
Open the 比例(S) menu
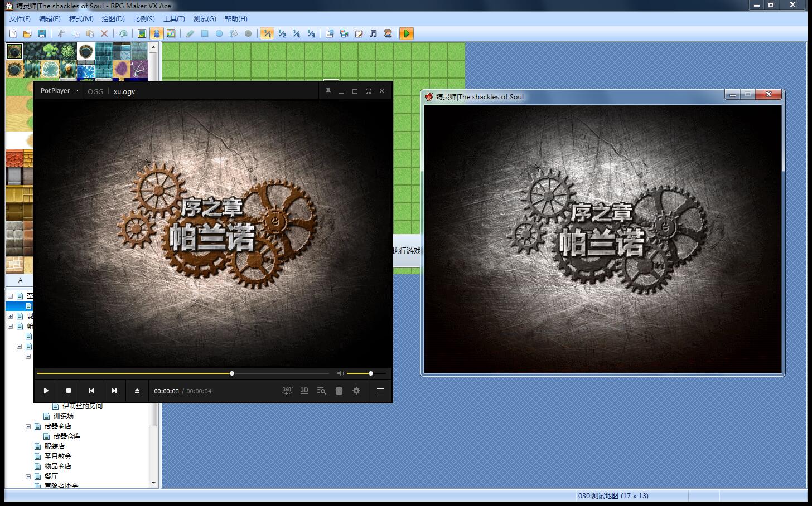coord(144,19)
